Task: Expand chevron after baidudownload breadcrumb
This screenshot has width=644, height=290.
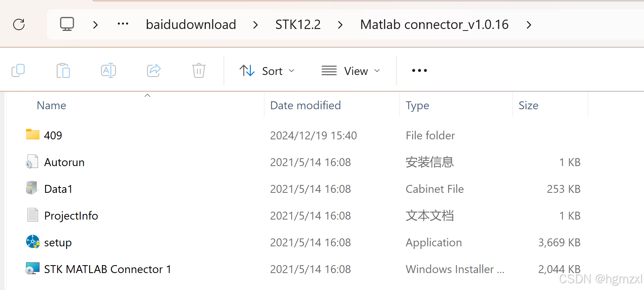Action: 256,25
